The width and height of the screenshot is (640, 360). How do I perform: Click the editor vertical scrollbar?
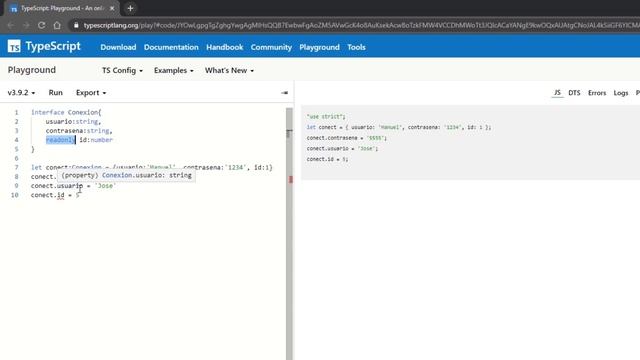click(x=289, y=233)
